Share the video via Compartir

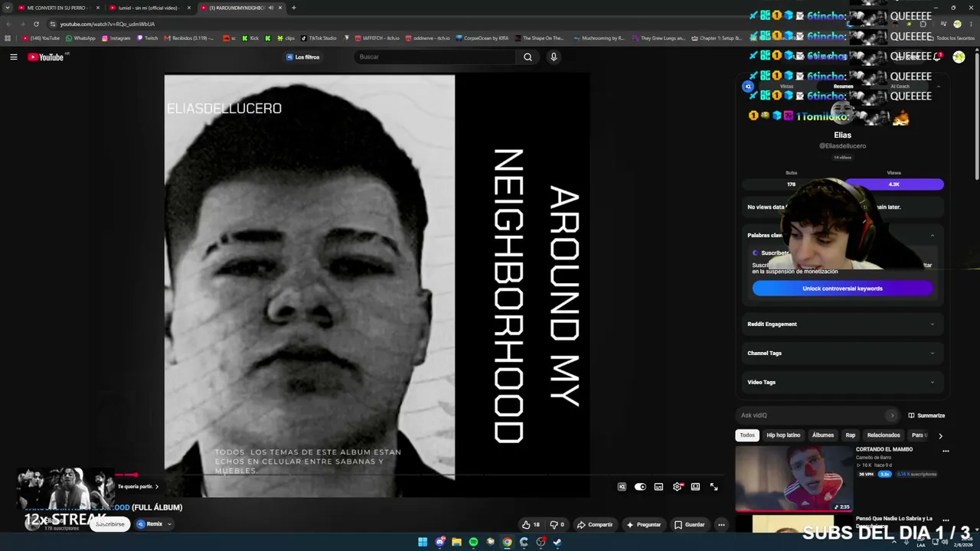pos(595,525)
